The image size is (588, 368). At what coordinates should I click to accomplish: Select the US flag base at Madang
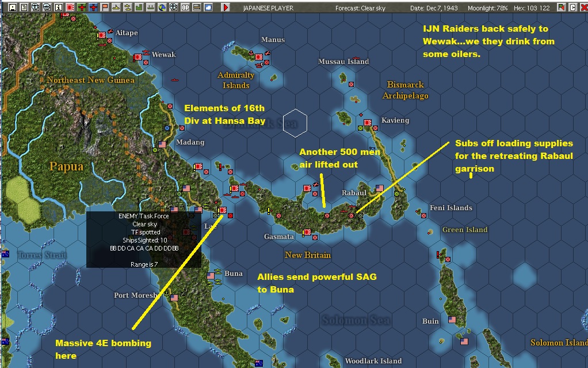pyautogui.click(x=162, y=144)
